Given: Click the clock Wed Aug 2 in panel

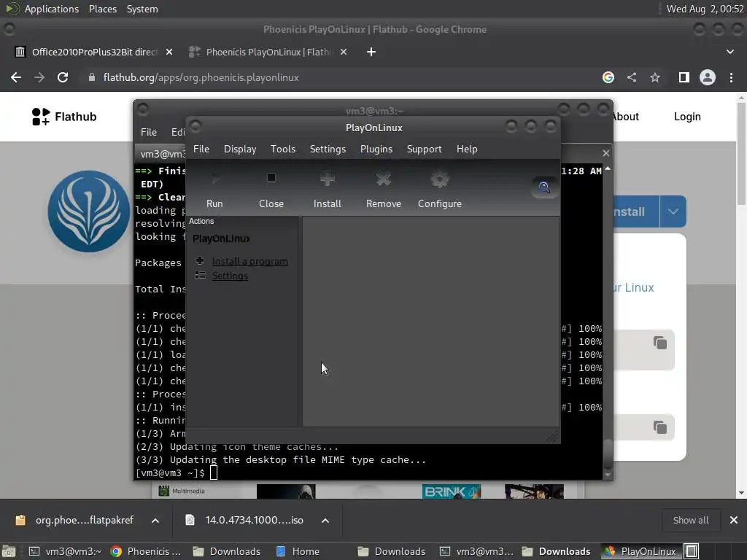Looking at the screenshot, I should coord(705,9).
